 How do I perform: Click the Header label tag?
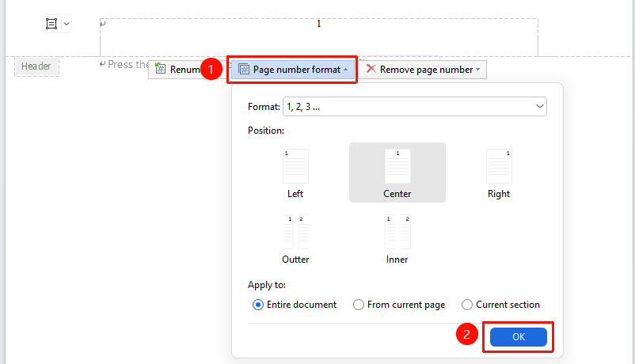(x=36, y=66)
